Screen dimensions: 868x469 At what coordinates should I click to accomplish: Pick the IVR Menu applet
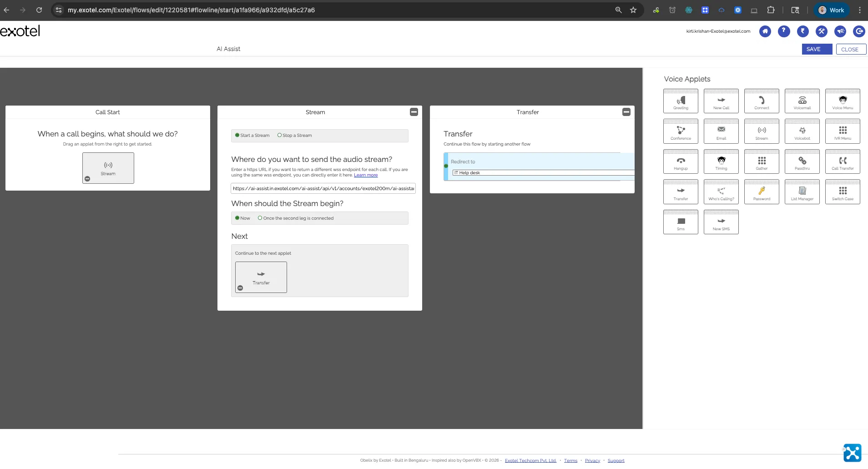click(843, 131)
